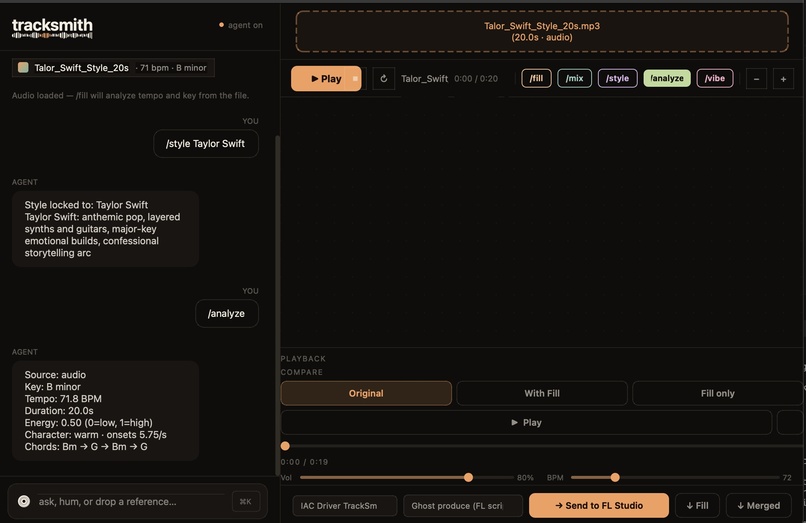Viewport: 806px width, 523px height.
Task: Adjust the BPM slider handle
Action: (x=615, y=477)
